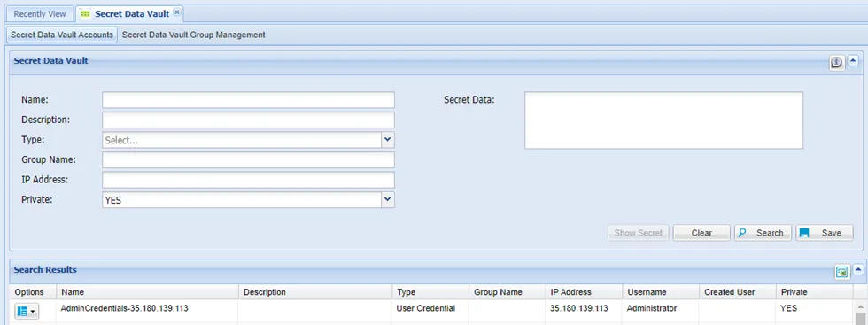Sort by the Group Name column header

[507, 291]
